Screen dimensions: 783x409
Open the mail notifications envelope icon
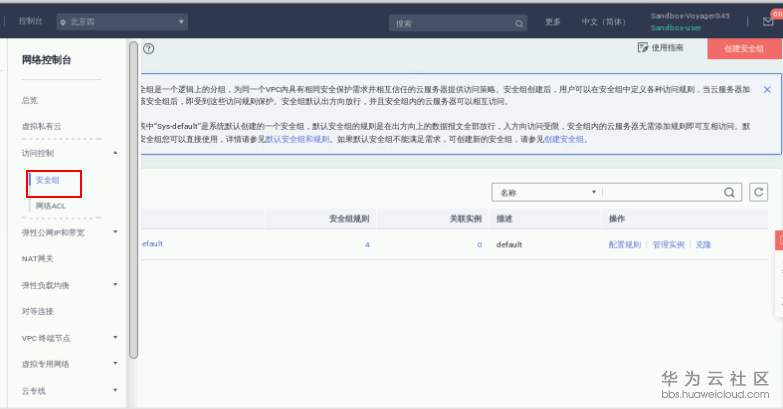click(x=768, y=21)
